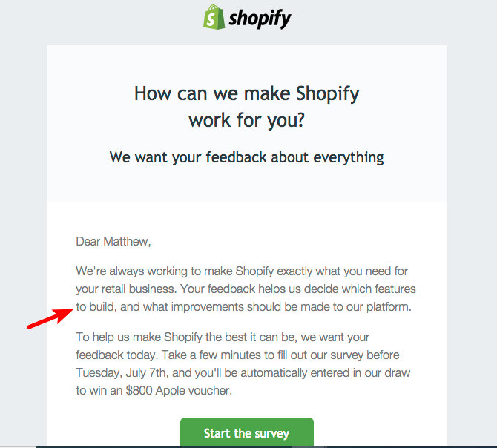Click the line starting 'your retail business'
Screen dimensions: 497x448
(246, 289)
